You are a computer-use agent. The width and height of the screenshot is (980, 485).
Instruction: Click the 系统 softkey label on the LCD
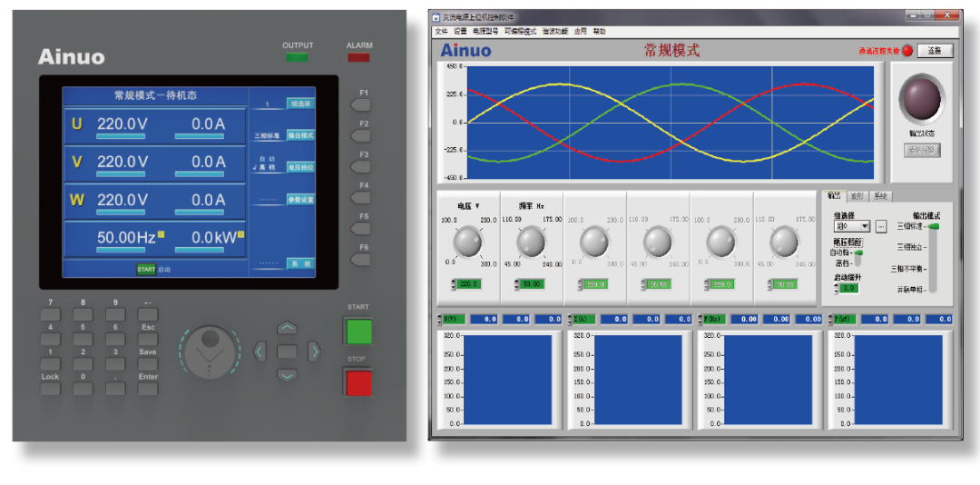[x=300, y=263]
